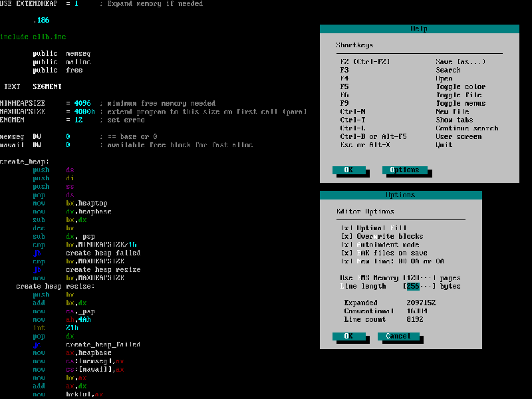Click the MINHEAPSIZE value 4096 in code

click(82, 103)
